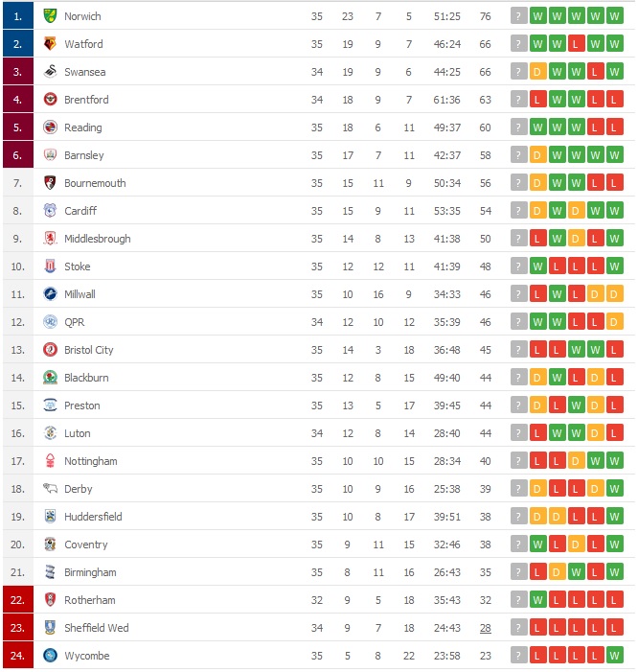Select the Stoke table row name
This screenshot has width=638, height=672.
pyautogui.click(x=77, y=266)
